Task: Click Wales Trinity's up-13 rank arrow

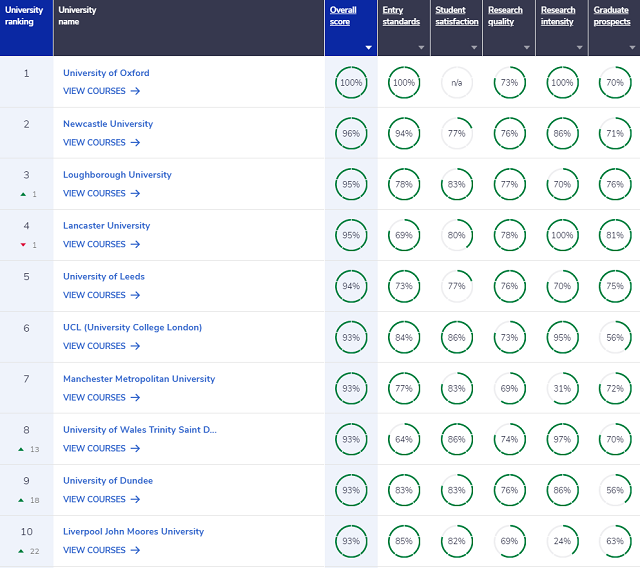Action: [21, 449]
